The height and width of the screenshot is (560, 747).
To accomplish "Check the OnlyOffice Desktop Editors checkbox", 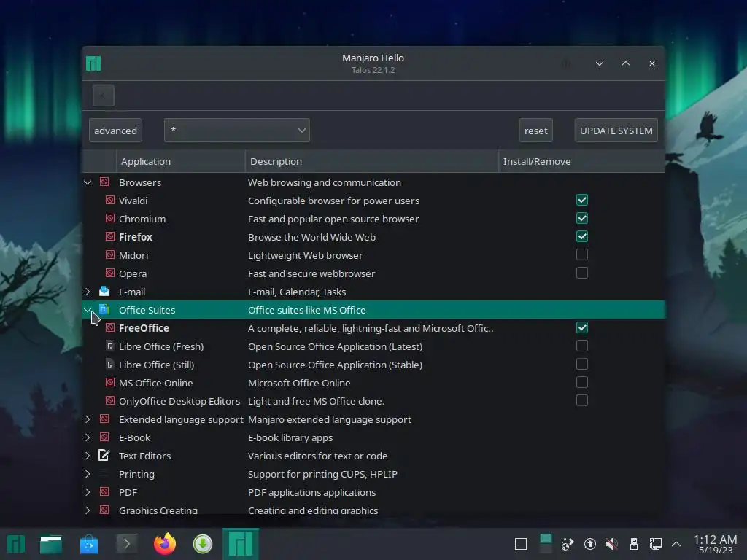I will pyautogui.click(x=581, y=400).
